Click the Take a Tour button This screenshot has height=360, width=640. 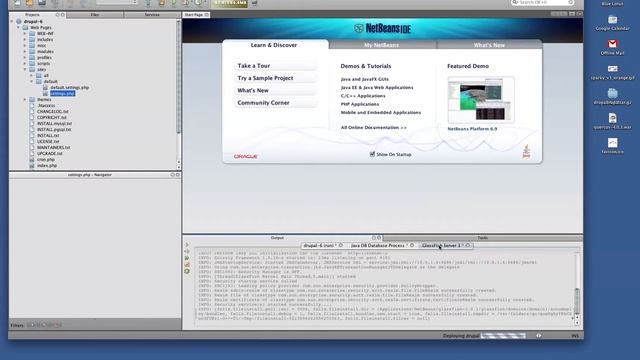(276, 66)
